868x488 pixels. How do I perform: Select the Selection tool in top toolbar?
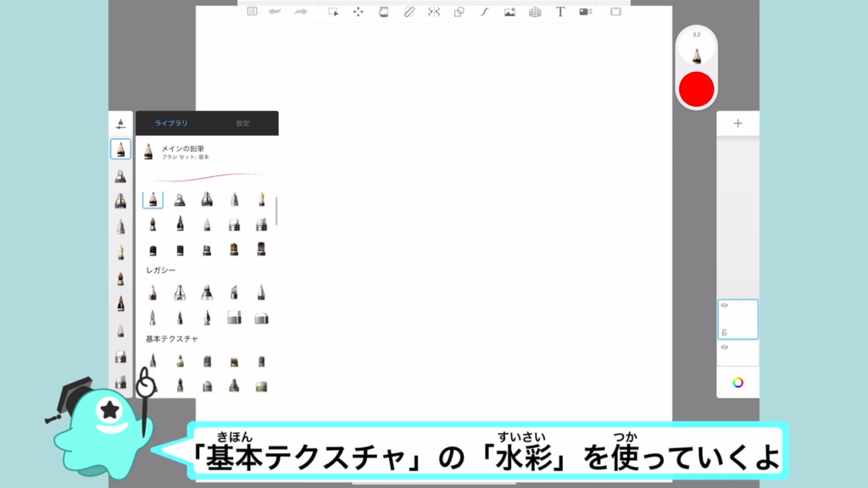tap(333, 12)
